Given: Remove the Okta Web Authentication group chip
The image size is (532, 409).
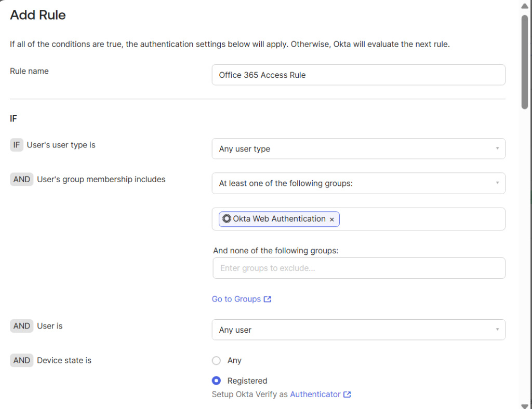Looking at the screenshot, I should pos(332,220).
